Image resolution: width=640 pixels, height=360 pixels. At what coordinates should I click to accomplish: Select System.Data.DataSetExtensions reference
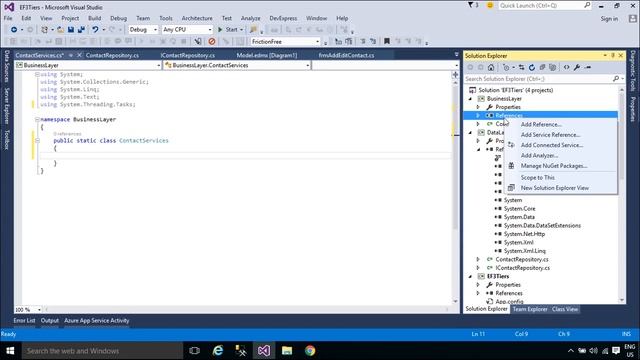[x=542, y=225]
